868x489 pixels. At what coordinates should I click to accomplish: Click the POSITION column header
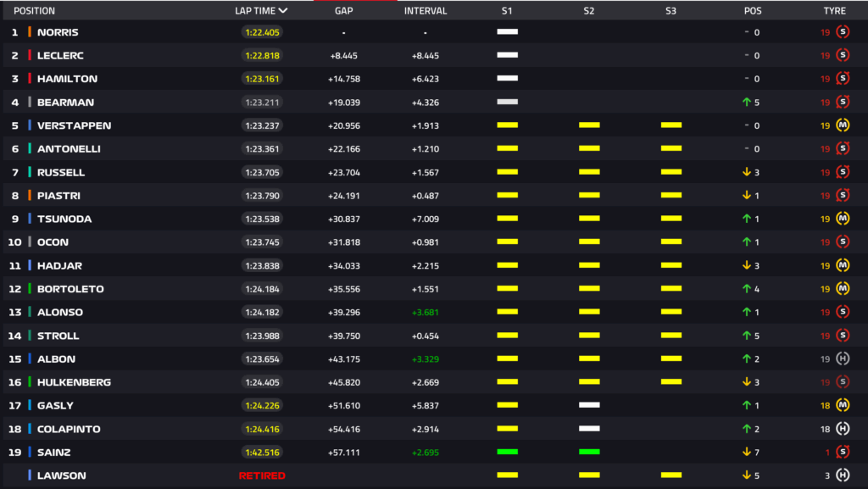[34, 11]
